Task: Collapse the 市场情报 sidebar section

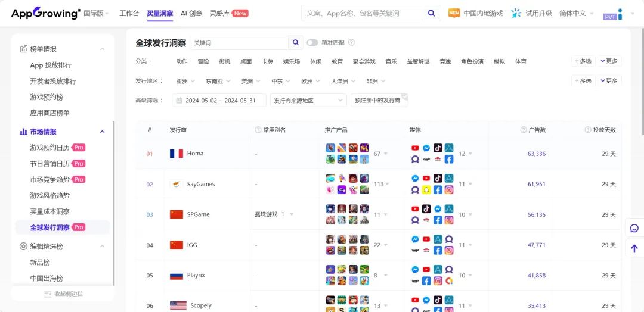Action: 103,132
